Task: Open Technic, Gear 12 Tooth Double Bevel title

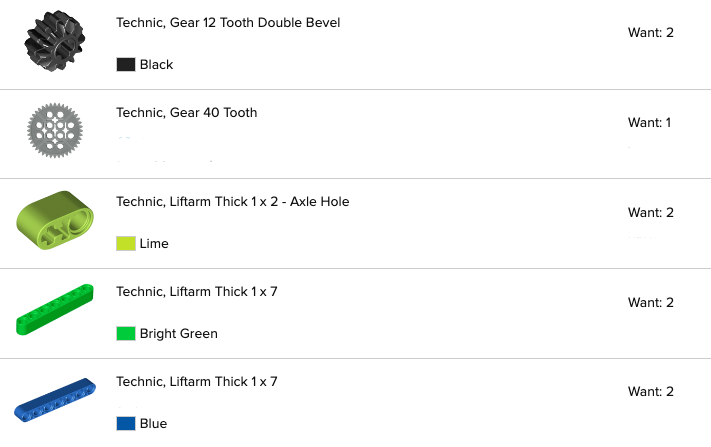Action: pos(228,23)
